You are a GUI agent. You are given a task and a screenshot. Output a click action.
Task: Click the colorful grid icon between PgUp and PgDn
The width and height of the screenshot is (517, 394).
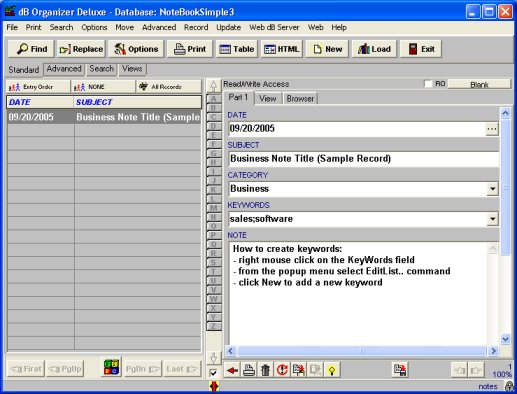tap(111, 367)
